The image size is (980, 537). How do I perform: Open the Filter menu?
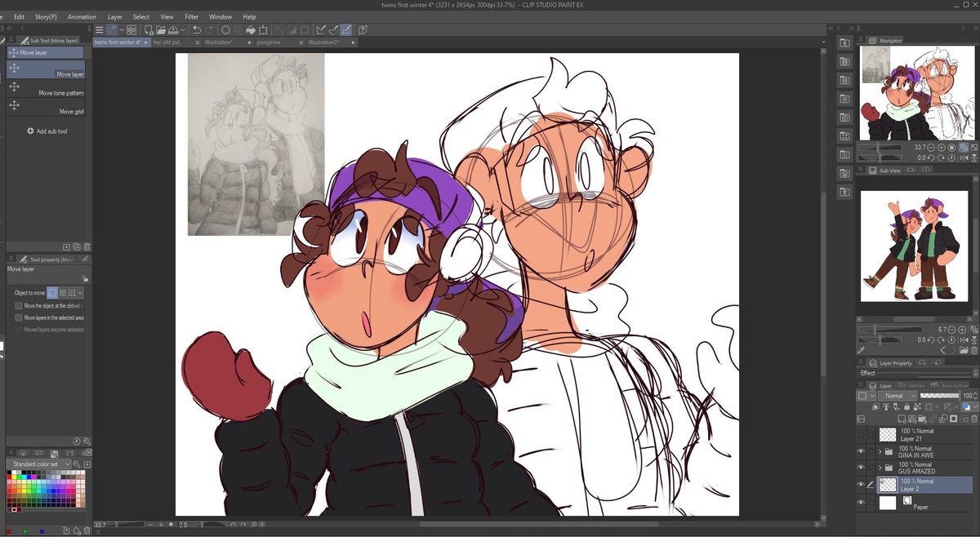click(x=191, y=16)
